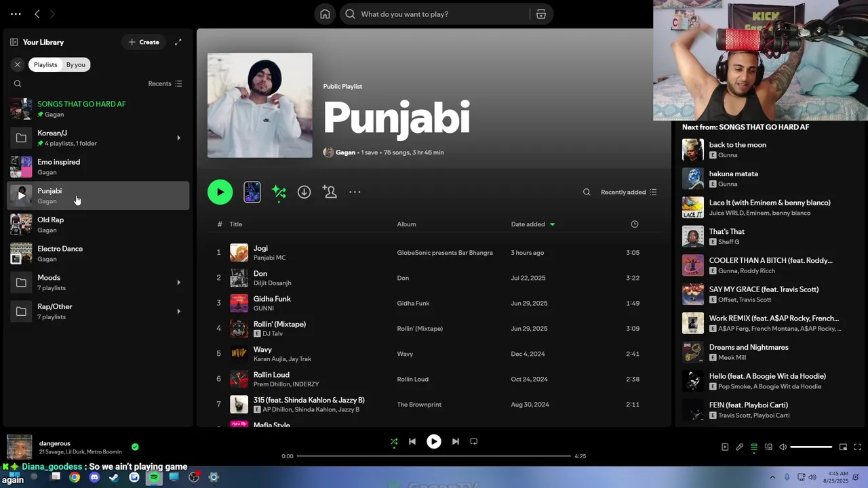The width and height of the screenshot is (868, 488).
Task: Select the track Rollin' (Mixtape)
Action: pyautogui.click(x=279, y=324)
